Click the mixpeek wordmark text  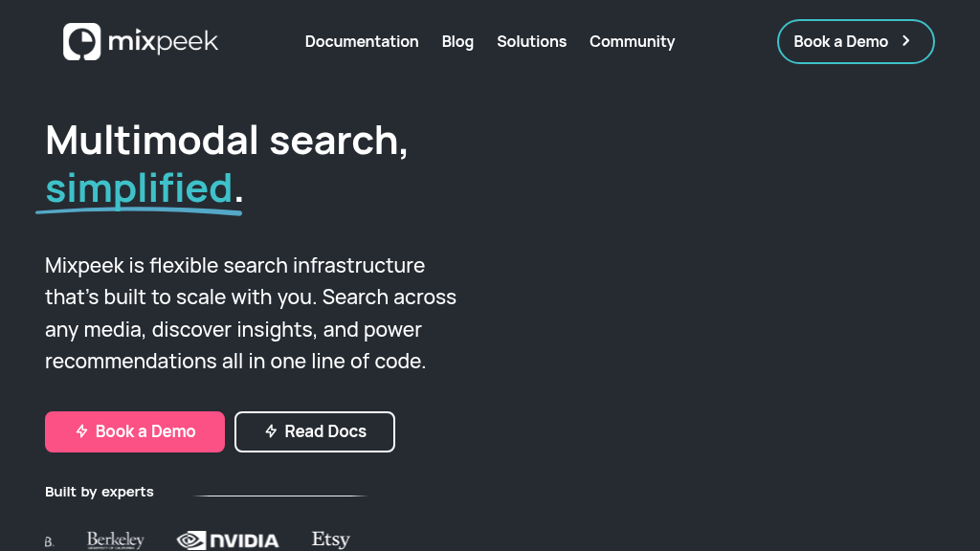(x=163, y=42)
